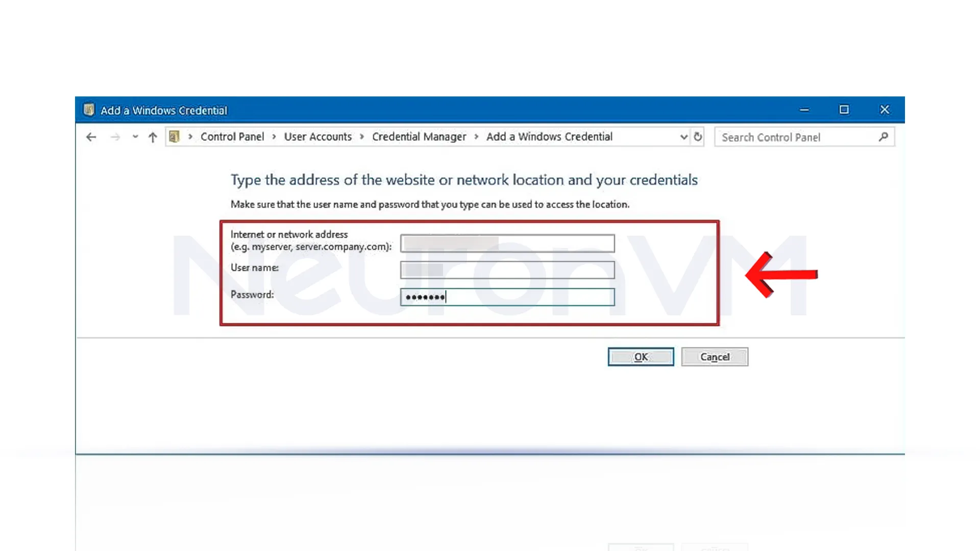This screenshot has height=551, width=980.
Task: Click the Credential Manager breadcrumb icon
Action: 419,137
